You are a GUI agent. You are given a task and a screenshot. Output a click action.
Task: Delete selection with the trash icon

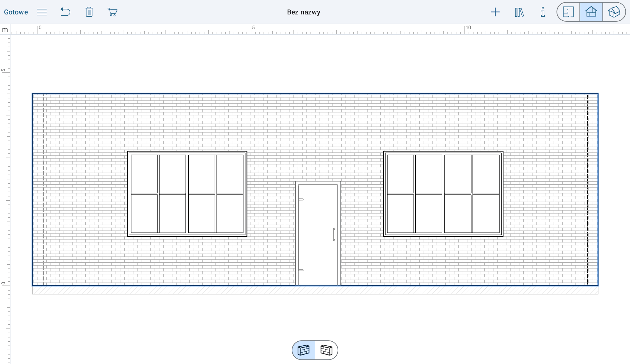(89, 12)
